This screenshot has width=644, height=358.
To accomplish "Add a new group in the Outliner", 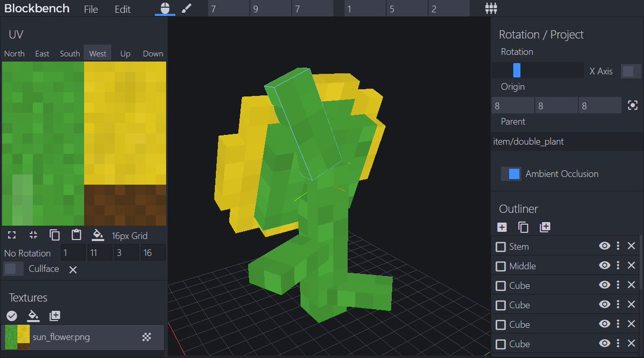I will 545,227.
